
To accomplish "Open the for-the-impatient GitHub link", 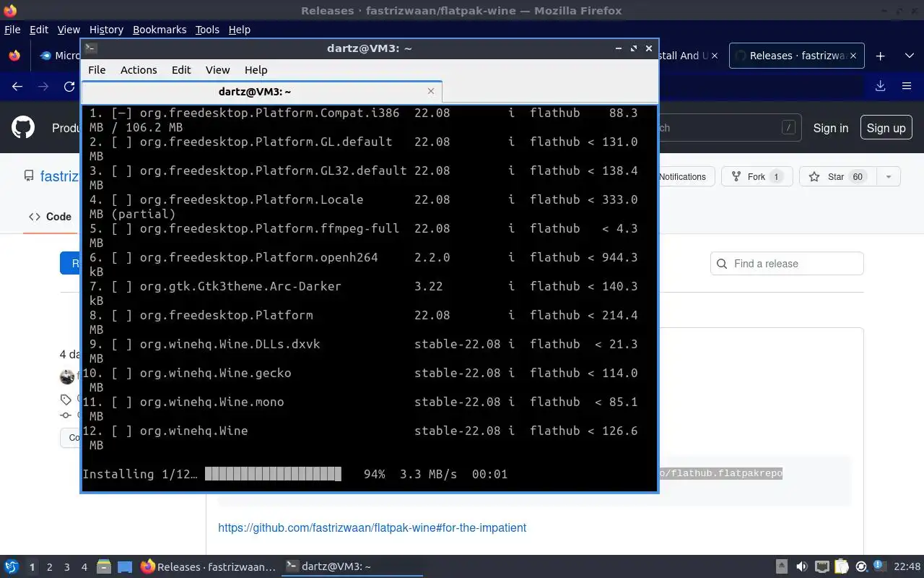I will click(x=372, y=527).
